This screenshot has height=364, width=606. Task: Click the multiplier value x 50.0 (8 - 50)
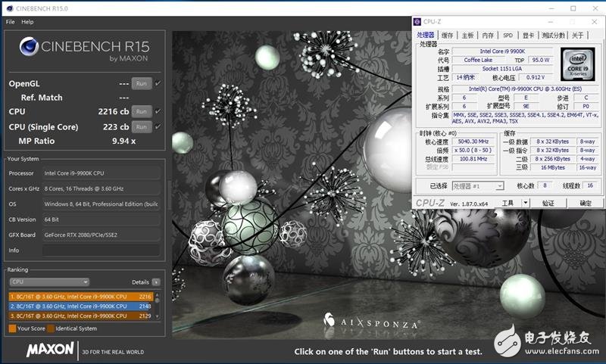[x=473, y=150]
